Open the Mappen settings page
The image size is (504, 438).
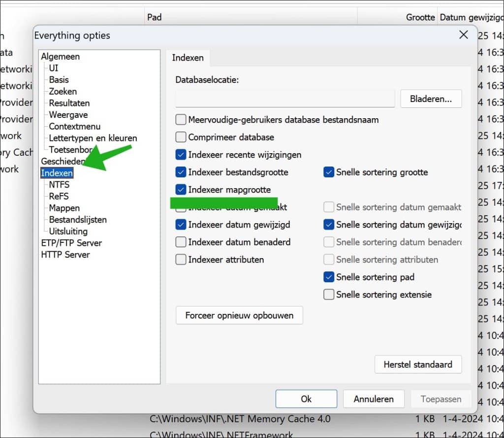[64, 208]
